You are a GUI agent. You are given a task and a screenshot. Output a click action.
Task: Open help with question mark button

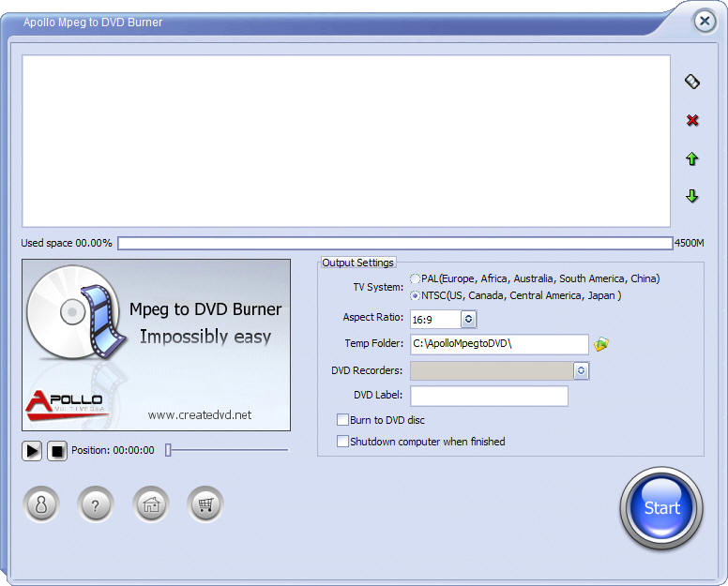point(96,505)
